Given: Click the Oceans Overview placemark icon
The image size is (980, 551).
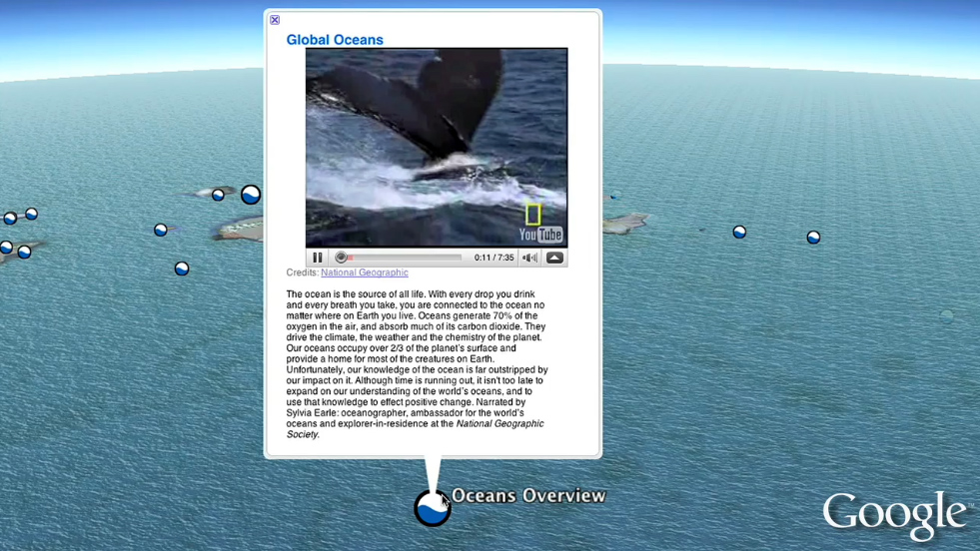Looking at the screenshot, I should [432, 508].
